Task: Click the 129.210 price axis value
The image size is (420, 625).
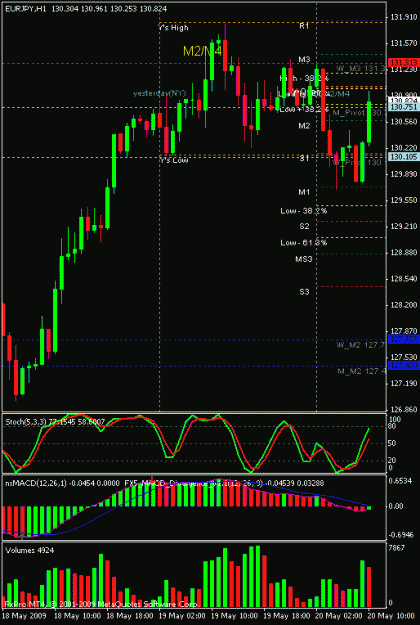Action: (404, 226)
